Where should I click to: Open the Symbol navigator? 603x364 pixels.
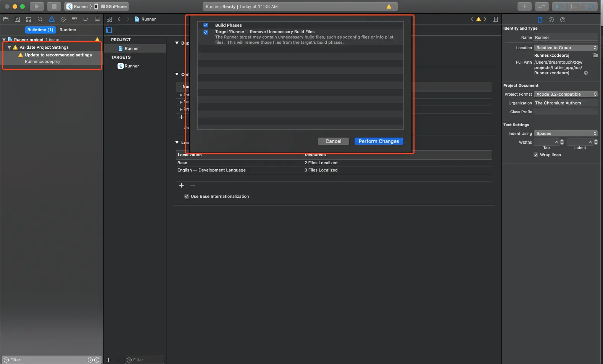click(29, 19)
